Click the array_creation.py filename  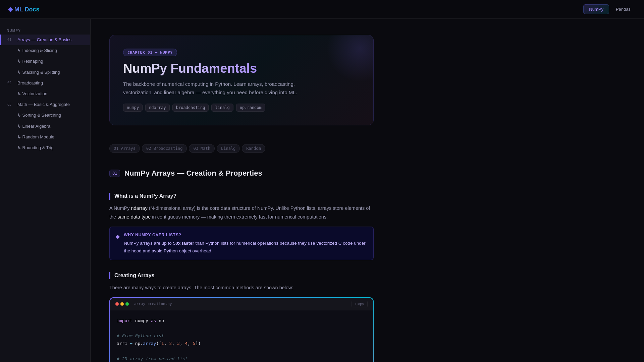(x=153, y=304)
